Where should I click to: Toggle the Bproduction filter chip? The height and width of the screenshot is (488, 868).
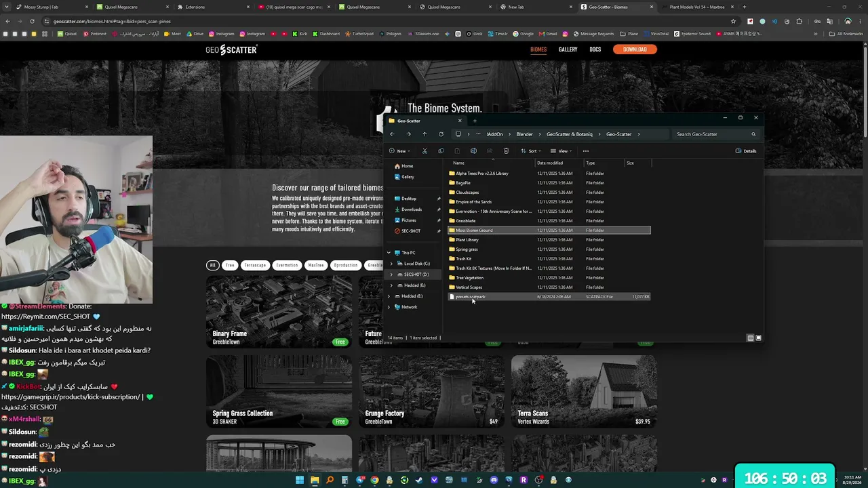tap(345, 265)
